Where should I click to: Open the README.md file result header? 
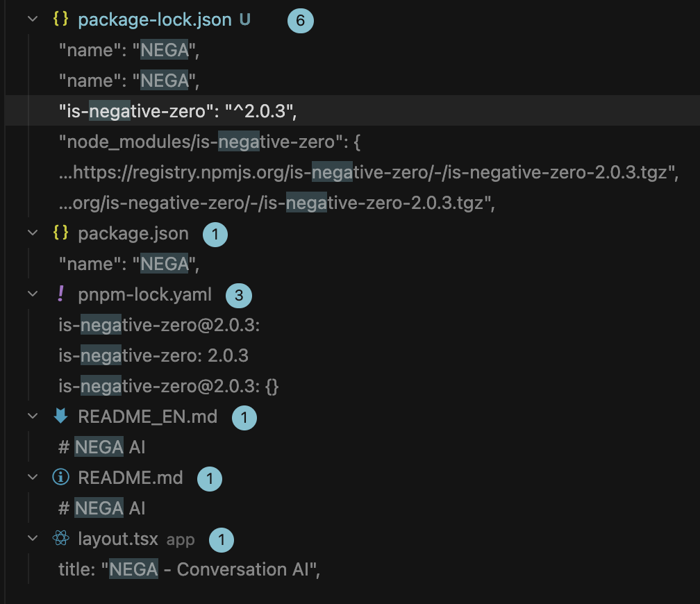(131, 478)
